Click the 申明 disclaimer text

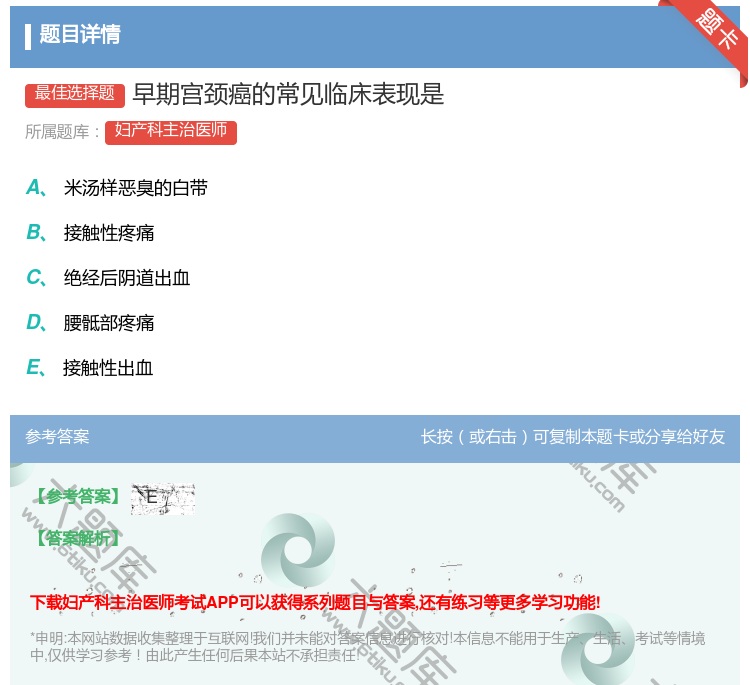[x=367, y=646]
